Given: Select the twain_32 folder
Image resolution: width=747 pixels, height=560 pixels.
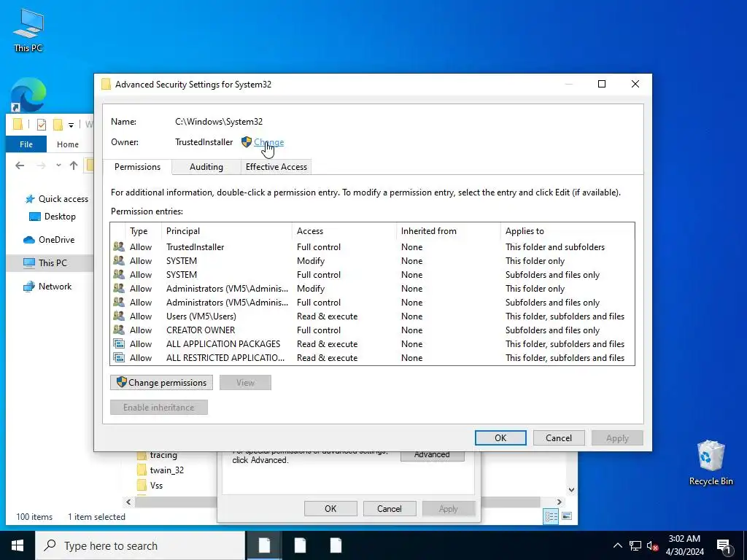Looking at the screenshot, I should [160, 470].
